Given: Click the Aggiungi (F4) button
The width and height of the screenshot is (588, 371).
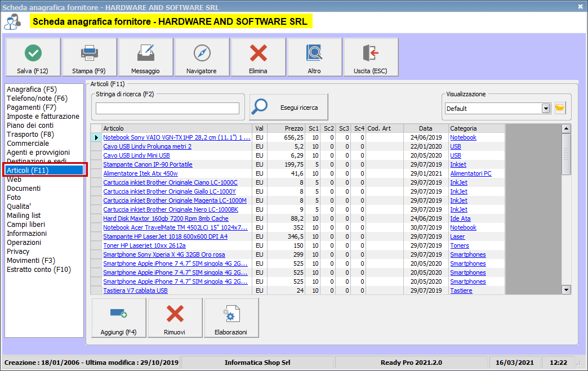Looking at the screenshot, I should pos(118,318).
